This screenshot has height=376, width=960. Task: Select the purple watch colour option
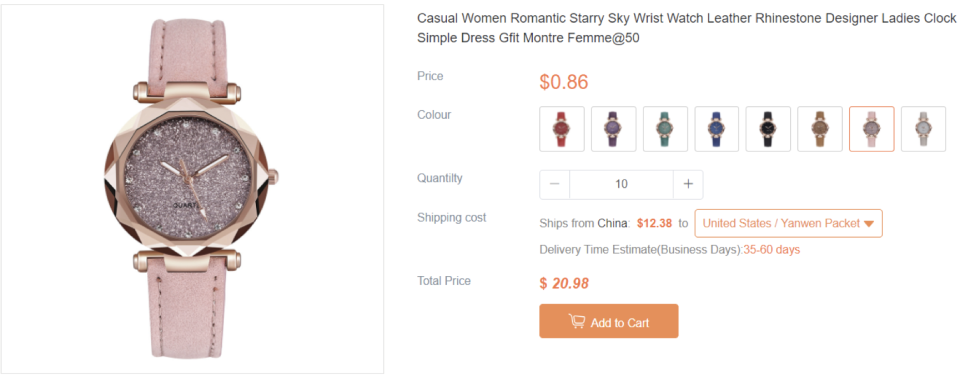pos(613,129)
